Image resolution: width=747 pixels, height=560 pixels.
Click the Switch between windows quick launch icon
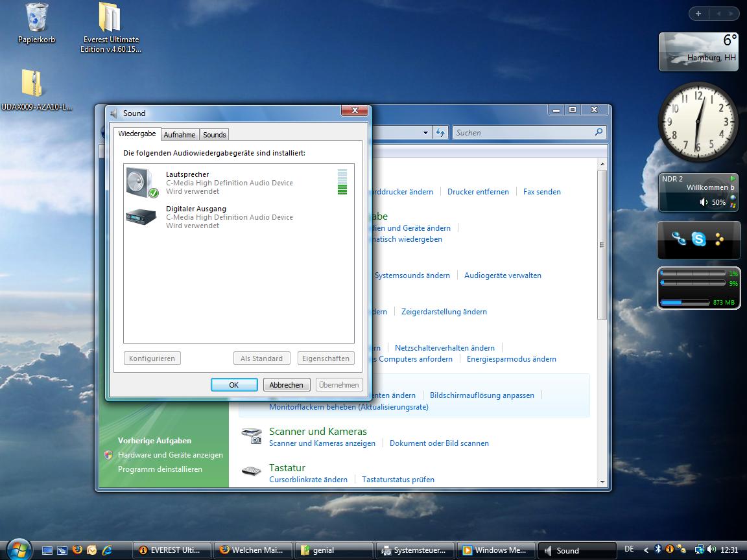(x=62, y=550)
